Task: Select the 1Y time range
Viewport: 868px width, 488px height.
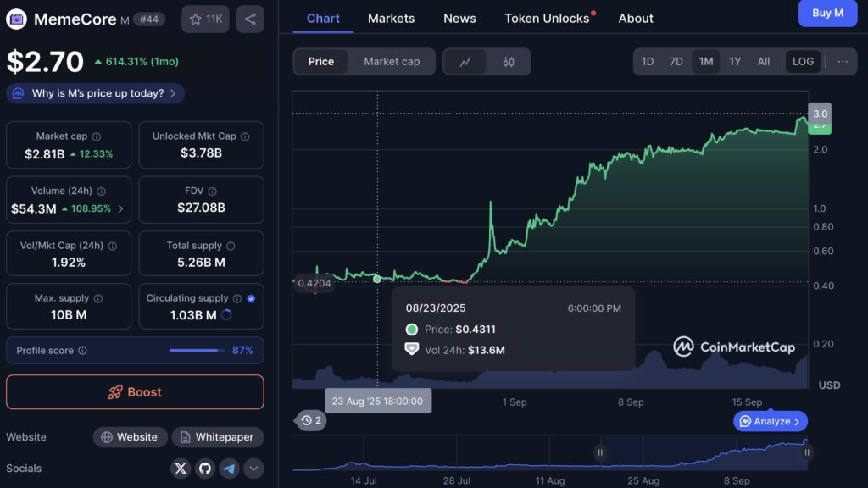Action: [x=735, y=61]
